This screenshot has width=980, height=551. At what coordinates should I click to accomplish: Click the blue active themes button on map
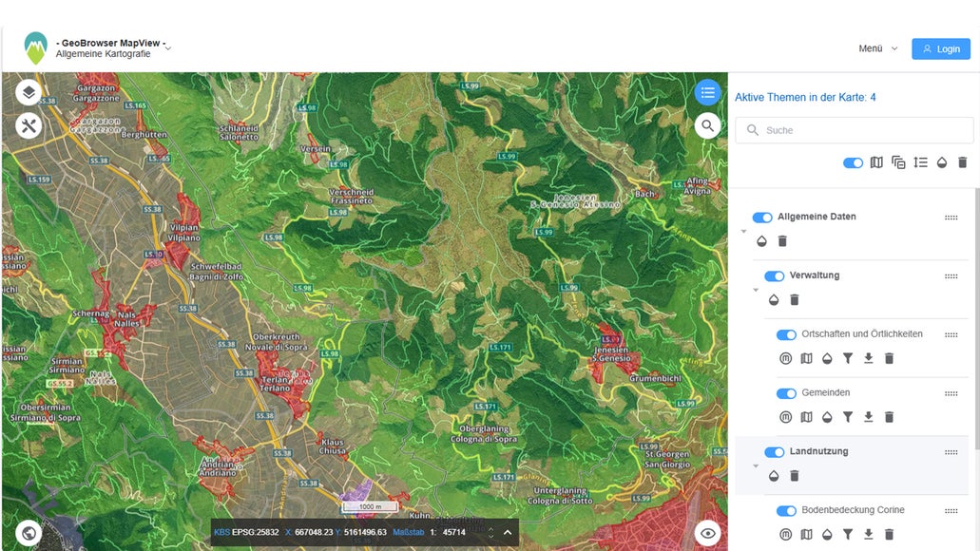(707, 92)
